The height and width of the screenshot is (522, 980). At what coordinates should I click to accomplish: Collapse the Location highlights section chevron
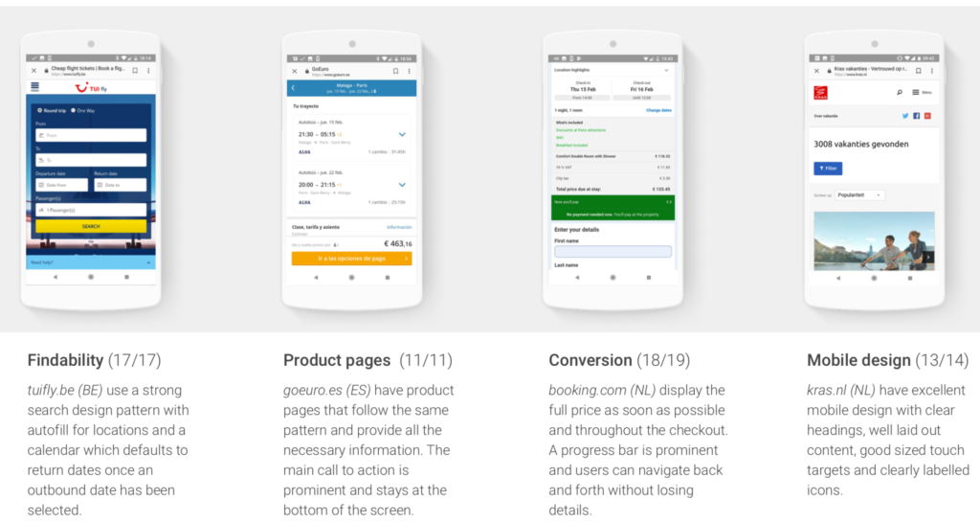tap(666, 70)
